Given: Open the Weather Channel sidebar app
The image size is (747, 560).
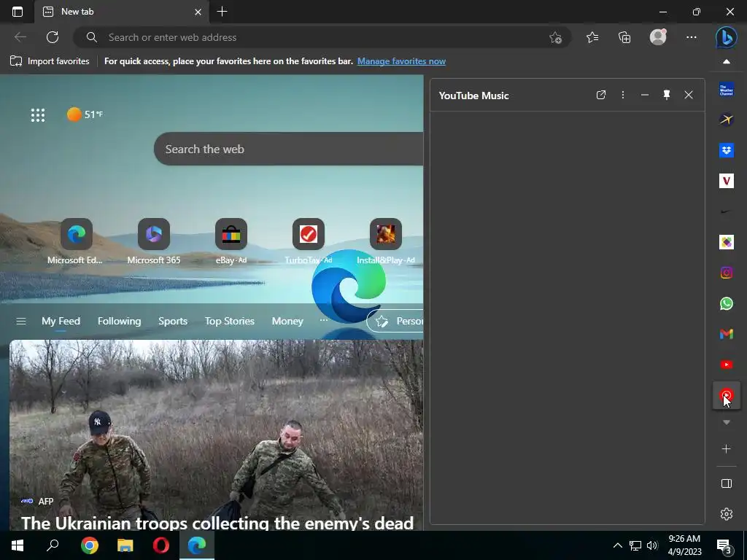Looking at the screenshot, I should point(726,90).
